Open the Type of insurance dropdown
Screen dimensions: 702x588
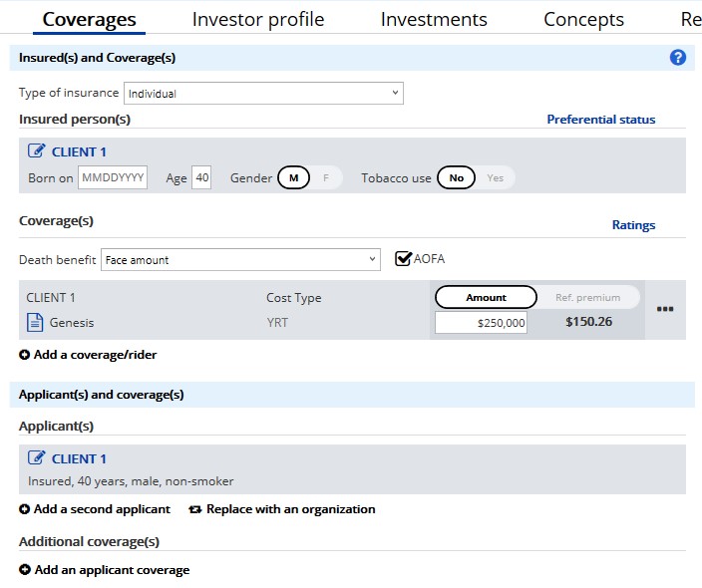[x=263, y=94]
